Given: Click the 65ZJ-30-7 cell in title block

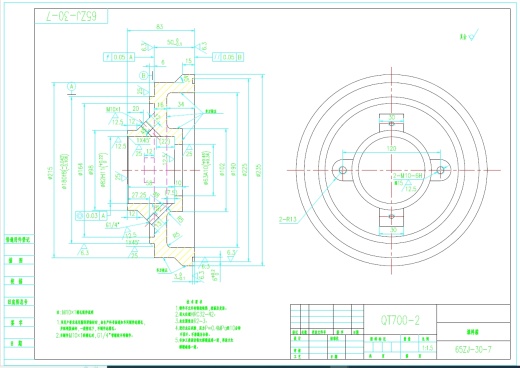Looking at the screenshot, I should point(473,350).
